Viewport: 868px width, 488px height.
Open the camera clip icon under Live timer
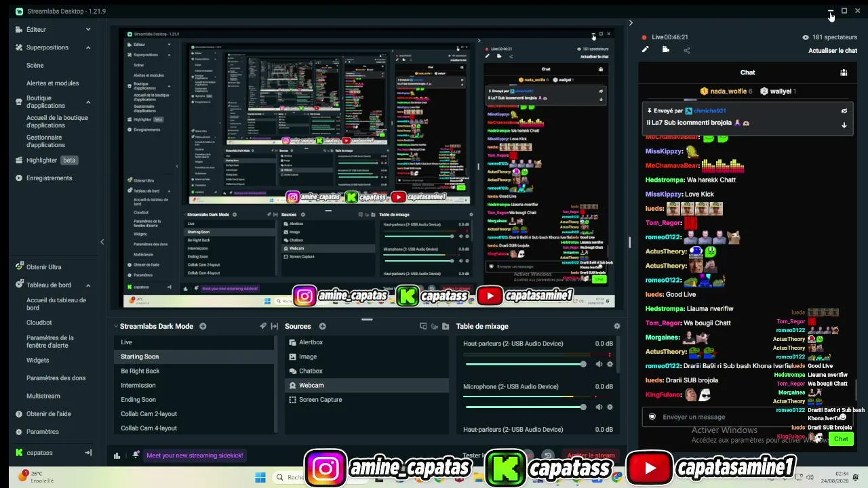(x=666, y=49)
